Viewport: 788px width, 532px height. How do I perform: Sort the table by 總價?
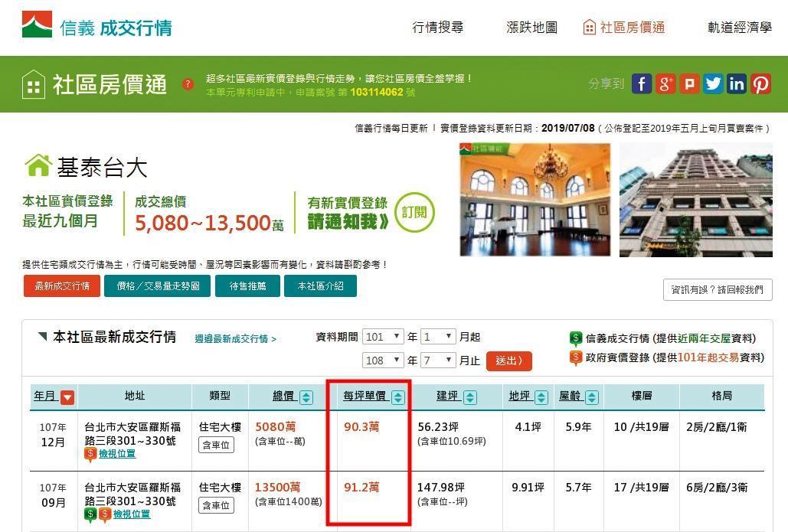(306, 397)
